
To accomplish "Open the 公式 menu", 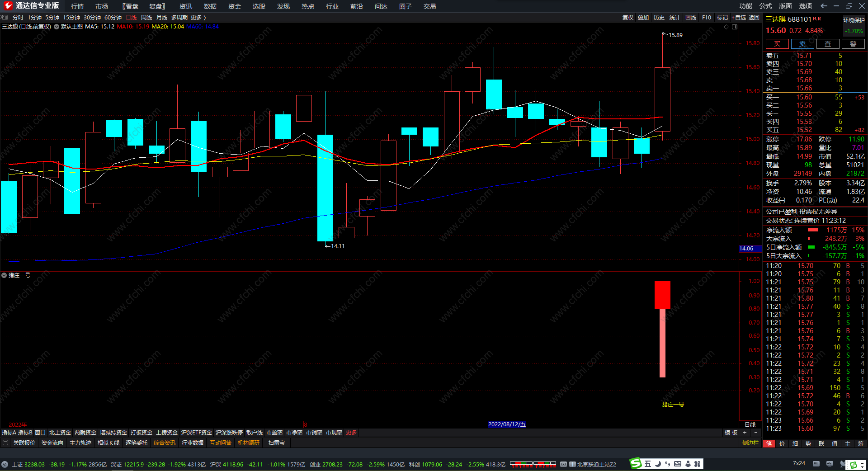I will pyautogui.click(x=765, y=6).
